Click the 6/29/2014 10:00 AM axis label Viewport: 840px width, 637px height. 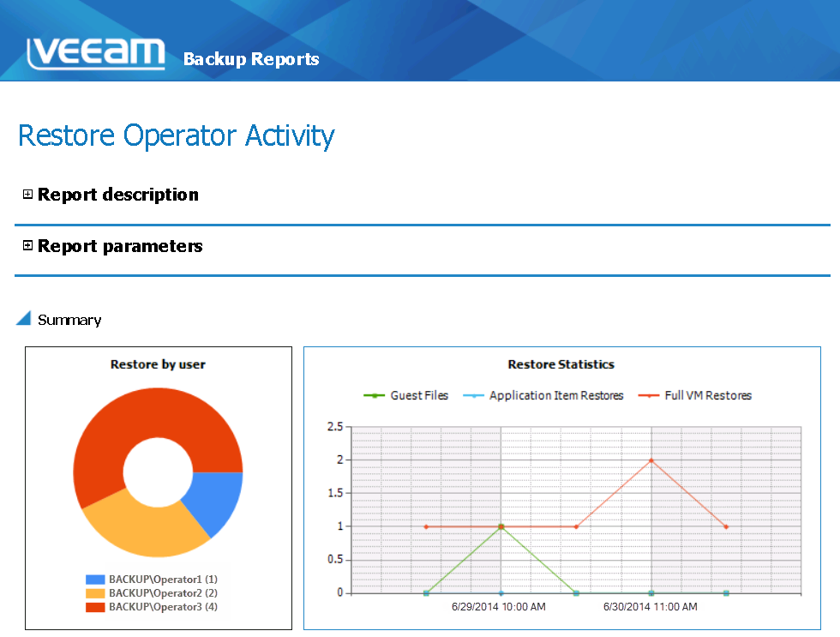click(498, 606)
